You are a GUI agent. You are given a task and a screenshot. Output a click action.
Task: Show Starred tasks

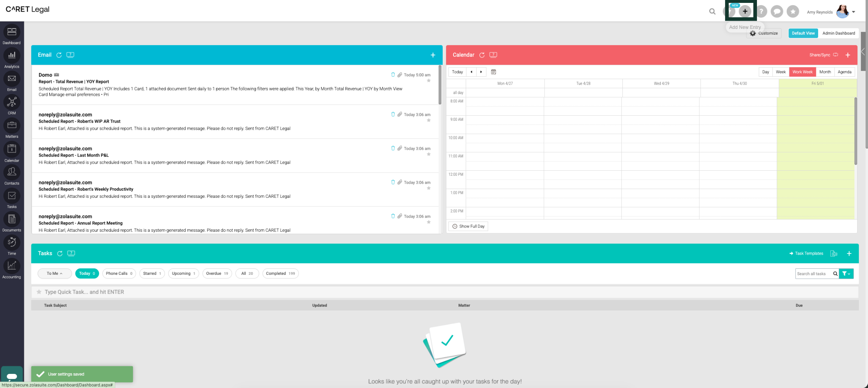pos(152,273)
